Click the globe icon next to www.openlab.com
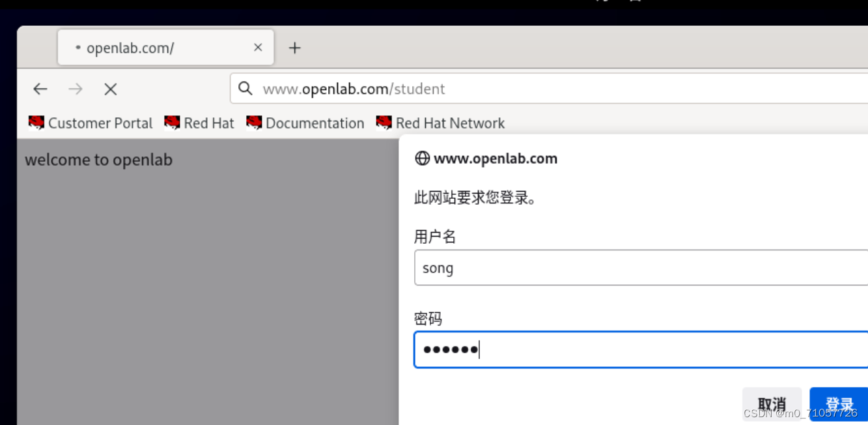Screen dimensions: 868x425 (423, 158)
